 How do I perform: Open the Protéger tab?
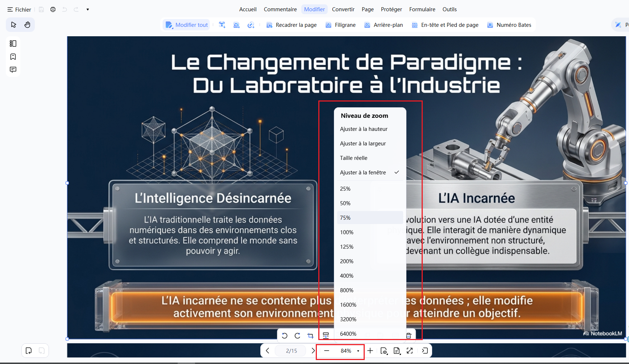[x=391, y=9]
